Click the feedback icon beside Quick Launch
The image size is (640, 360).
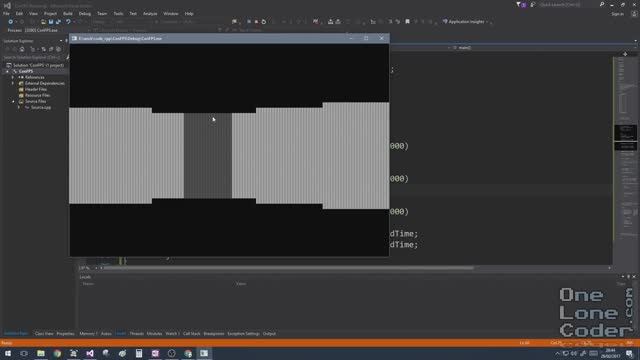coord(533,4)
